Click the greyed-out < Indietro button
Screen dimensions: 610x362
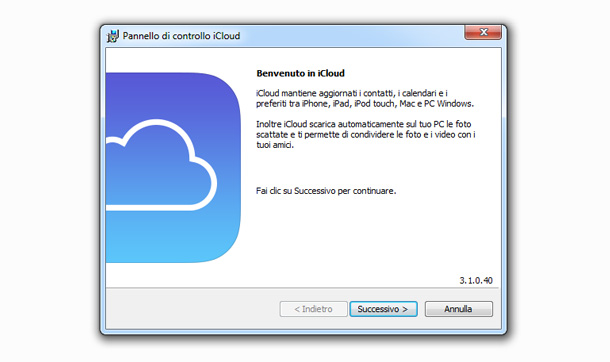[x=313, y=309]
